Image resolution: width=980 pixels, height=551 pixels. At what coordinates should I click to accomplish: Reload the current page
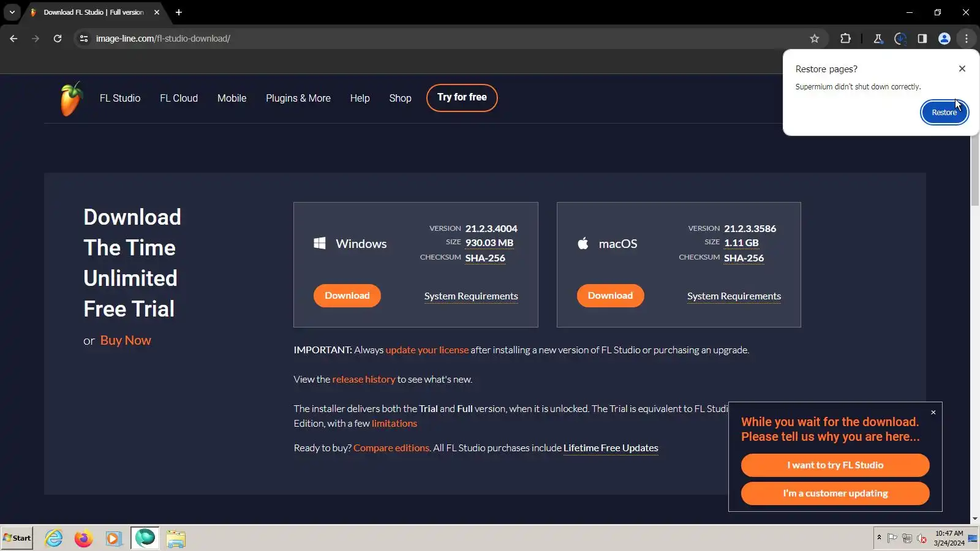tap(58, 39)
